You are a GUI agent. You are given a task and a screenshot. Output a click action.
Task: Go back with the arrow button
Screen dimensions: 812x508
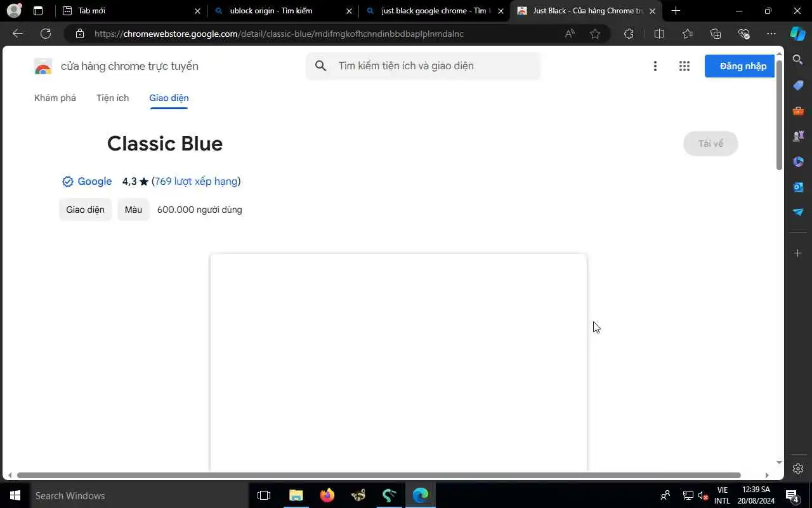[x=18, y=34]
